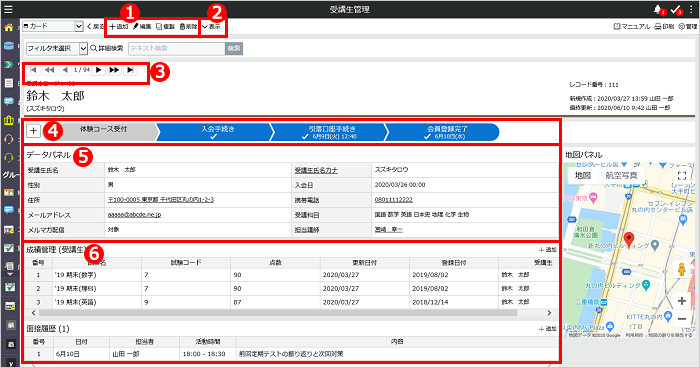Image resolution: width=700 pixels, height=368 pixels.
Task: Toggle map fullscreen
Action: click(x=682, y=176)
